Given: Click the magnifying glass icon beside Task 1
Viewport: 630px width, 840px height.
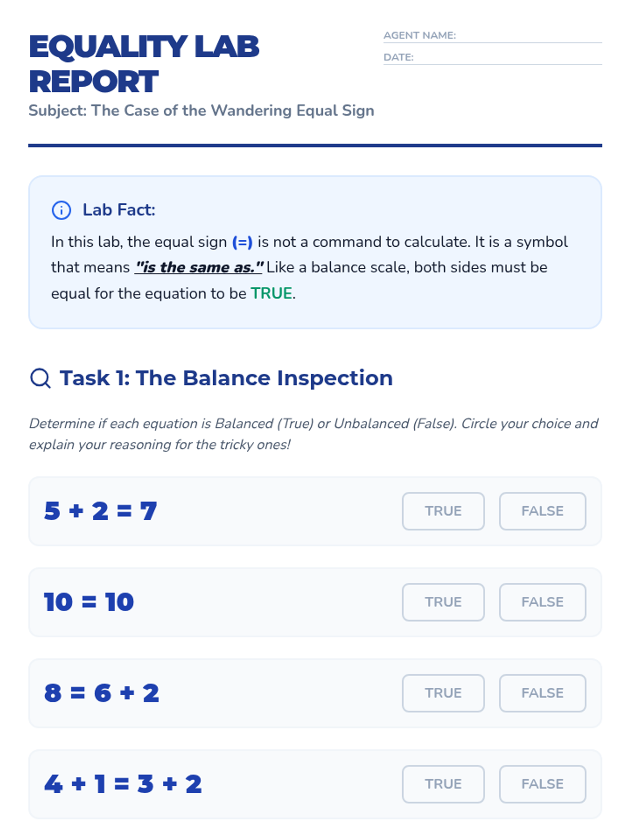Looking at the screenshot, I should [40, 378].
